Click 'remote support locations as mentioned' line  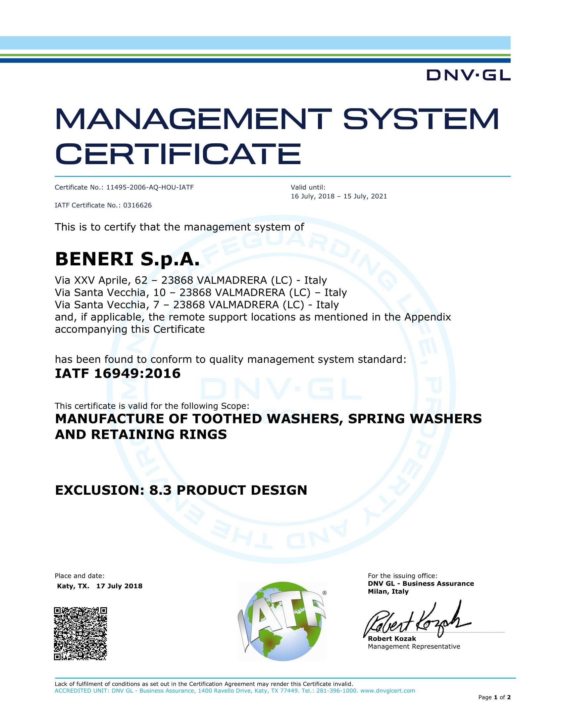point(253,317)
